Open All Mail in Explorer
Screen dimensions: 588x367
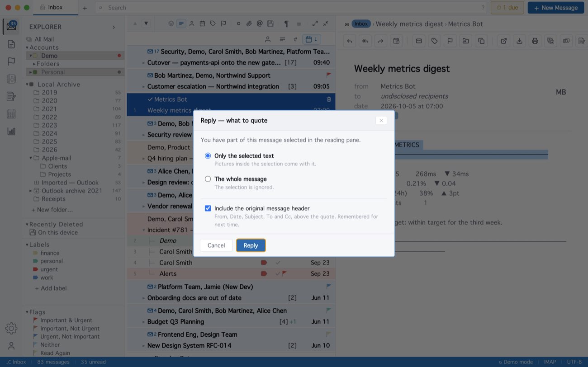(x=44, y=39)
